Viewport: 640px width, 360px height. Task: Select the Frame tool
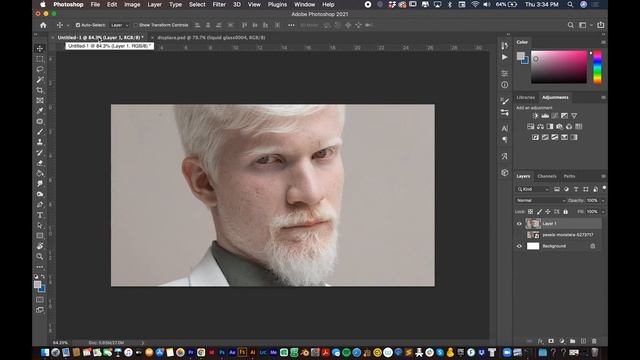40,100
